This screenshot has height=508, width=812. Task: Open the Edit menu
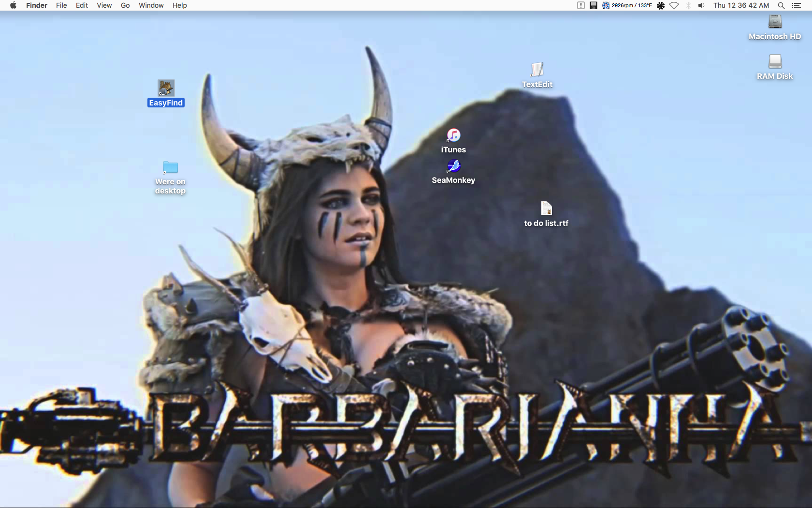(x=82, y=5)
